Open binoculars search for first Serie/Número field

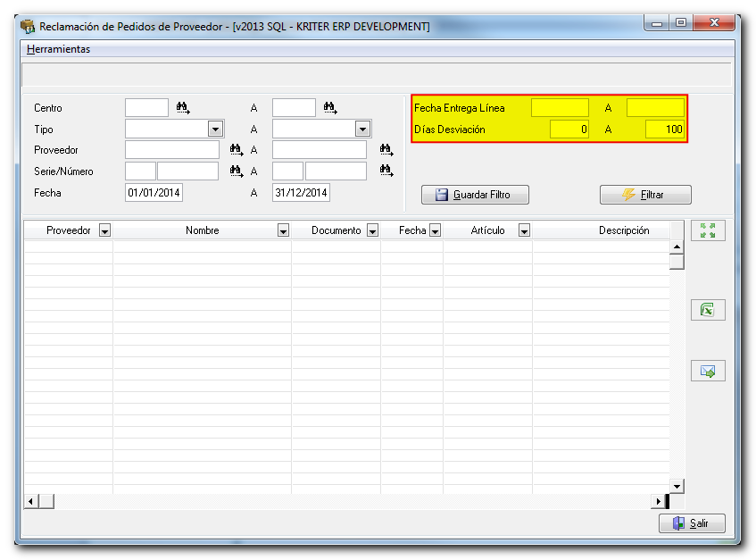[x=237, y=171]
